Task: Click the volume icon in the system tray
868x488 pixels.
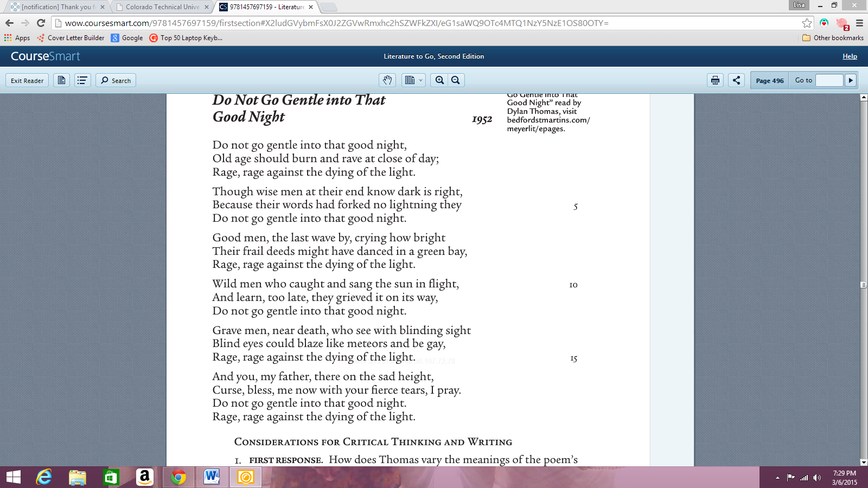Action: [x=817, y=478]
